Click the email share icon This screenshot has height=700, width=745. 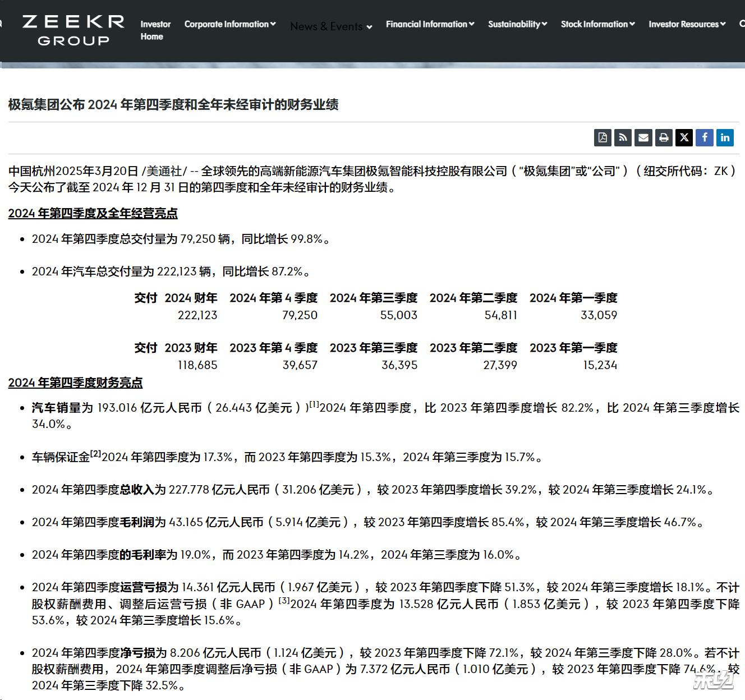[643, 137]
